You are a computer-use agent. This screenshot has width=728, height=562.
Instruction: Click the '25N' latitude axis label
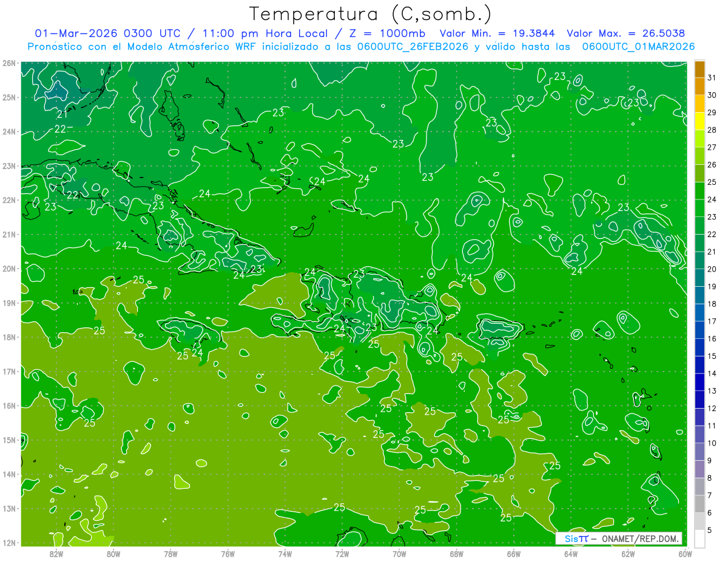tap(9, 97)
